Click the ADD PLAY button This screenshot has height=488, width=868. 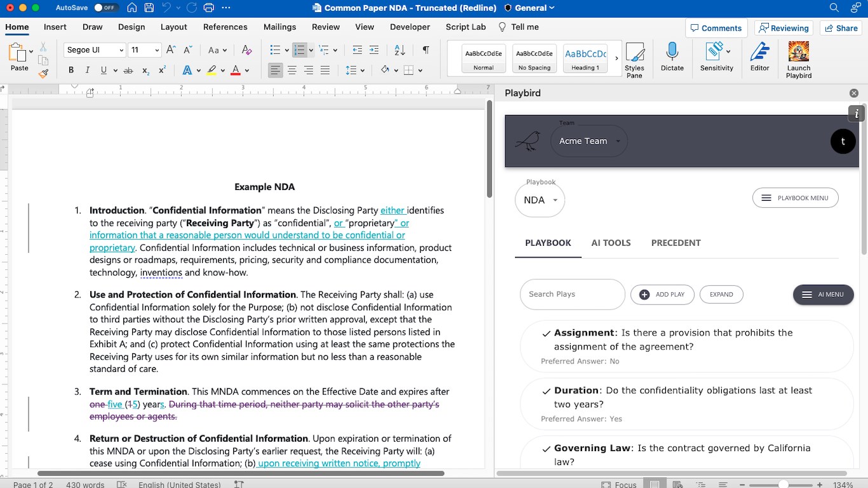click(x=662, y=295)
